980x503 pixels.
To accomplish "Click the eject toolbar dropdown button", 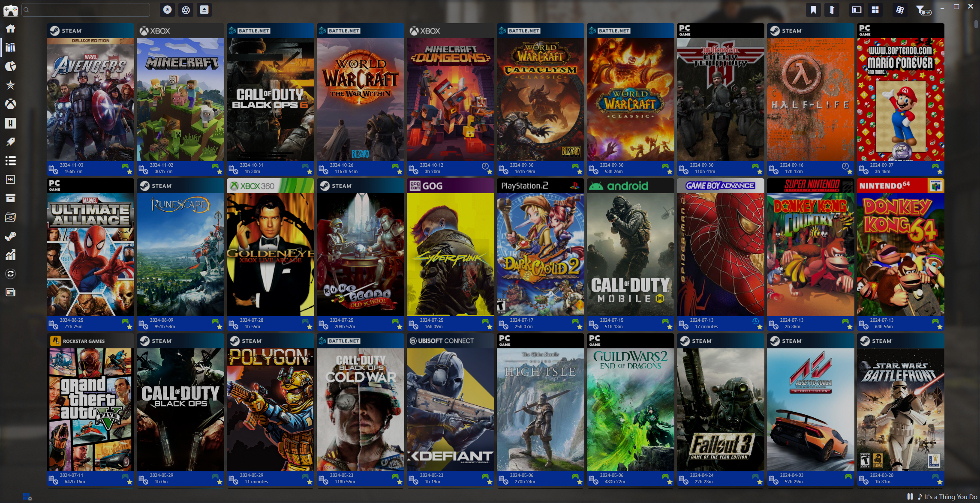I will point(204,10).
